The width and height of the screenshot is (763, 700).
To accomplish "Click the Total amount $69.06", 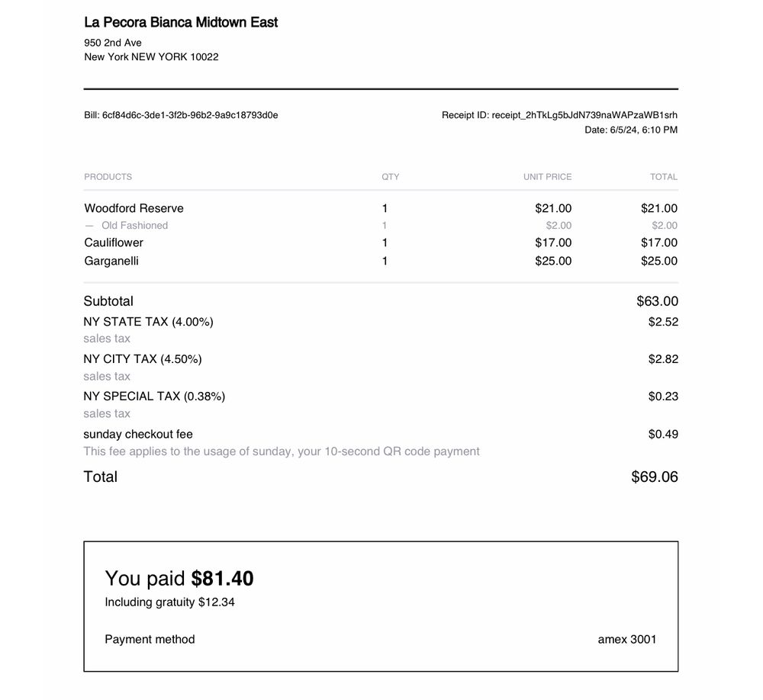I will [654, 477].
